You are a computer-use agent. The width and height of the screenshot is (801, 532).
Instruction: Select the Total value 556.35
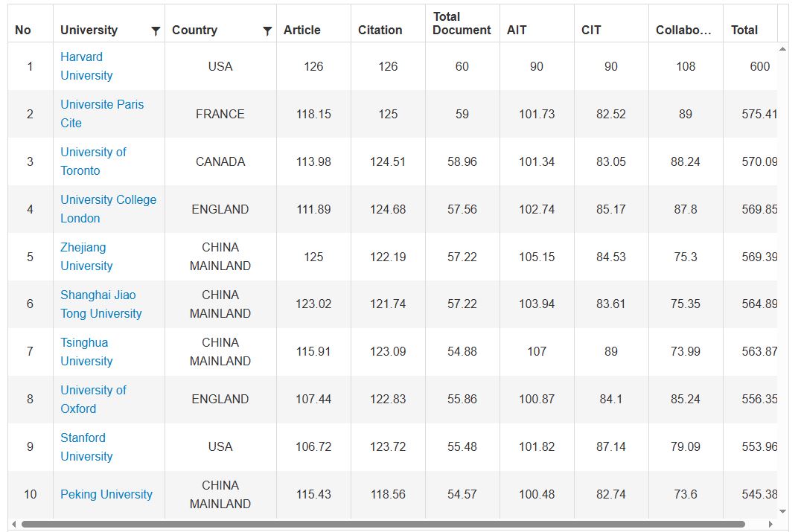759,400
